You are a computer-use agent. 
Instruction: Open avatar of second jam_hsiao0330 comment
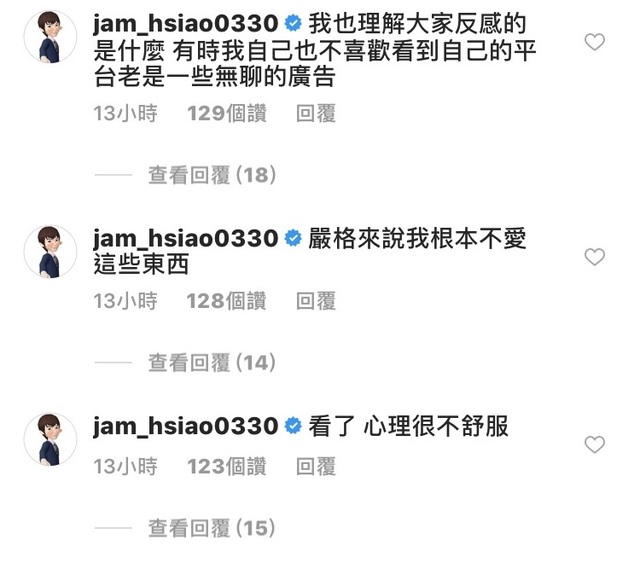(50, 251)
